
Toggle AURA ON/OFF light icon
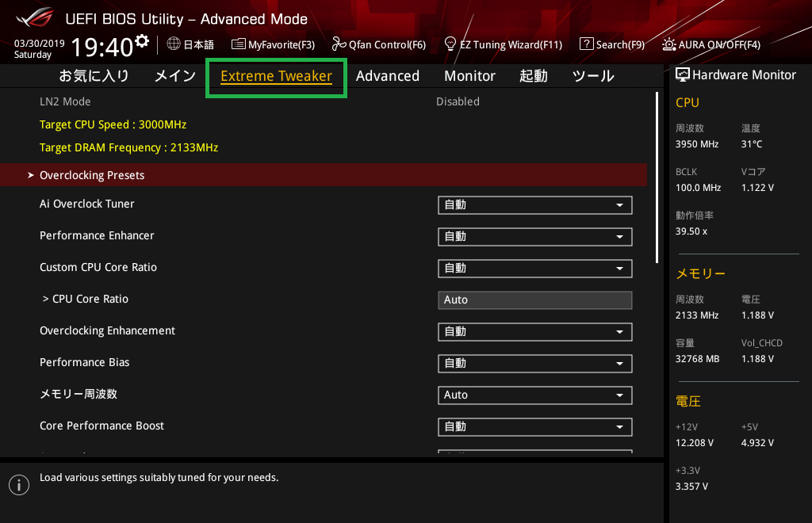point(668,44)
